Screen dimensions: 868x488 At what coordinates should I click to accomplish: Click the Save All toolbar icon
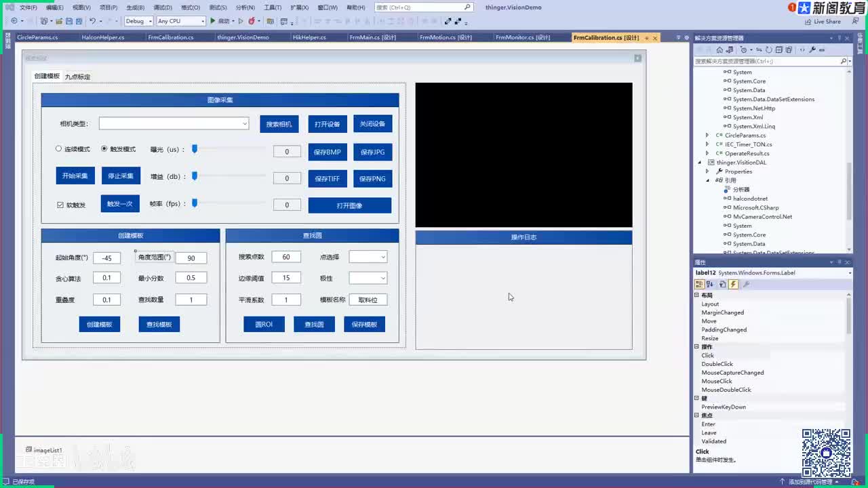coord(79,21)
